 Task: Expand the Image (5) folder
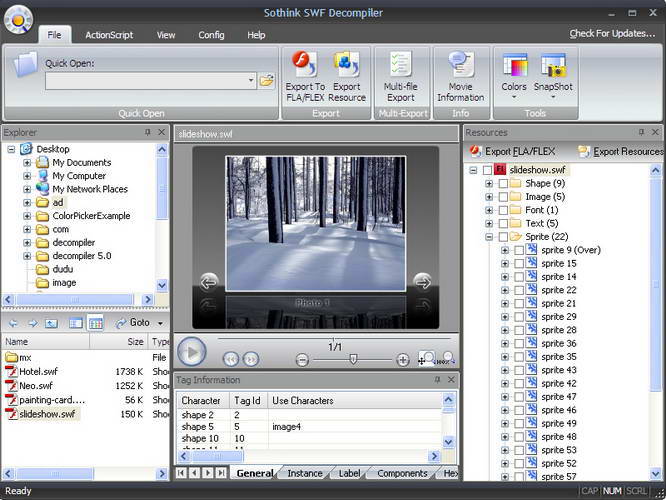coord(489,197)
